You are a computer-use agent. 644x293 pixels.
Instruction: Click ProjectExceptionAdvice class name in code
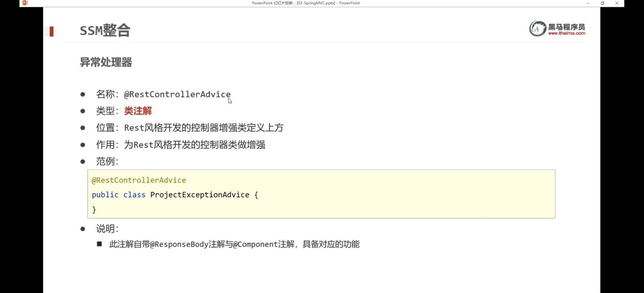point(200,195)
